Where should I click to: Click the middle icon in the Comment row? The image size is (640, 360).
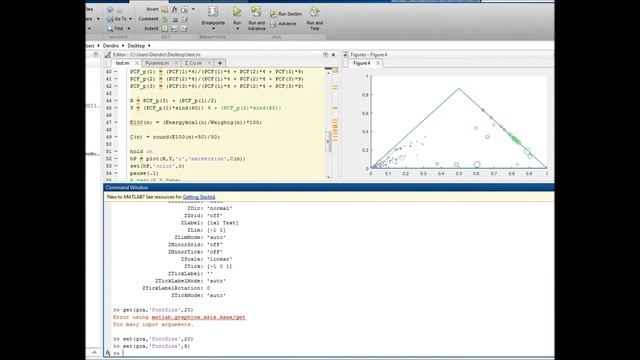click(x=175, y=19)
